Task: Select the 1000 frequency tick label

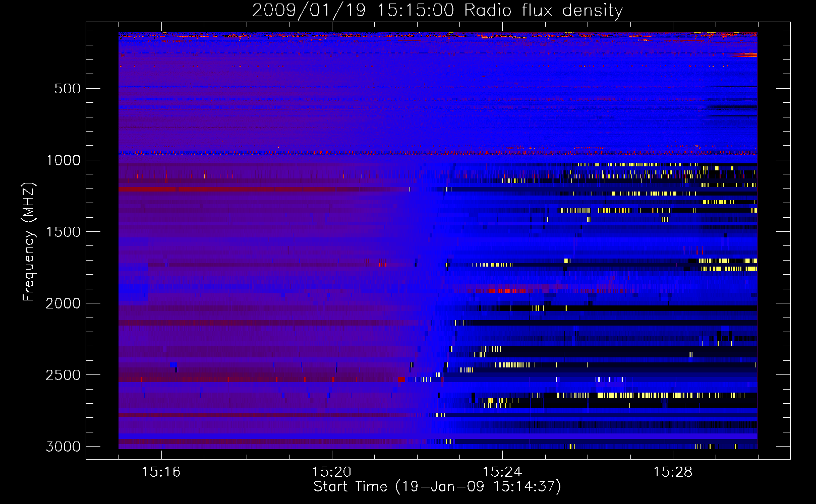Action: (x=63, y=160)
